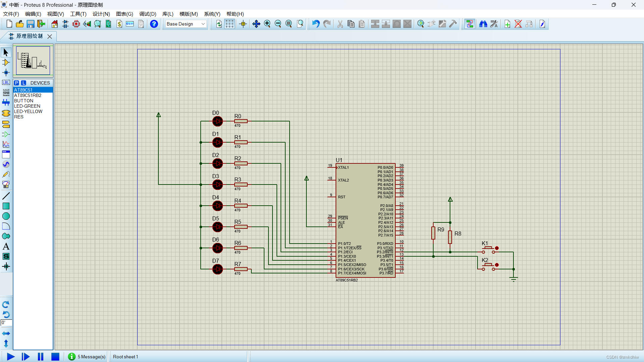Add a new sheet

pyautogui.click(x=507, y=24)
